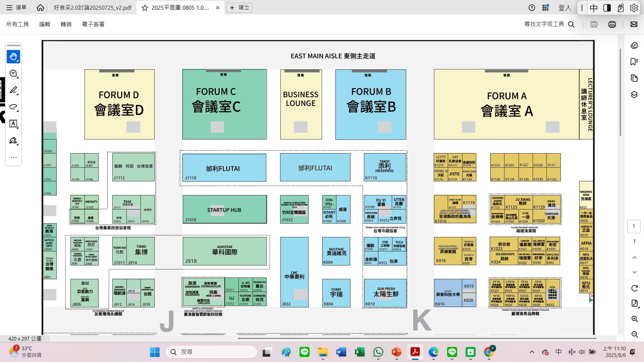644x362 pixels.
Task: Rotate the page view clockwise icon
Action: click(x=635, y=288)
